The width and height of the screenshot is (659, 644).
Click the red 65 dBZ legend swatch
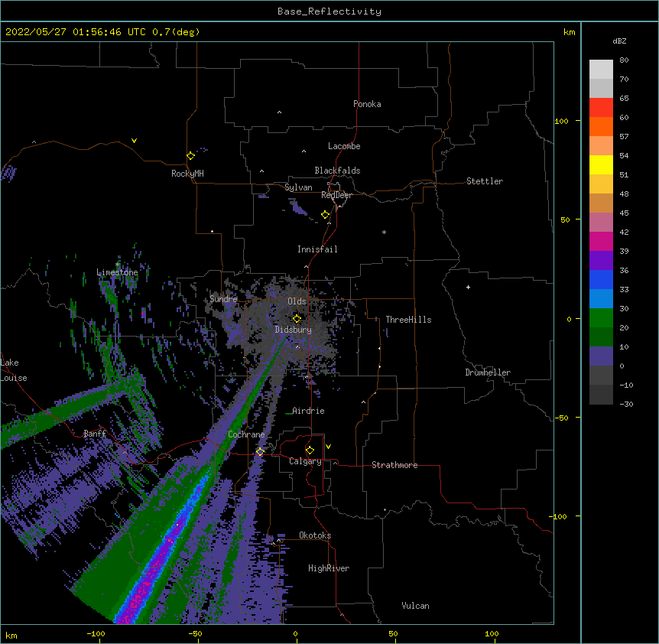[x=601, y=107]
